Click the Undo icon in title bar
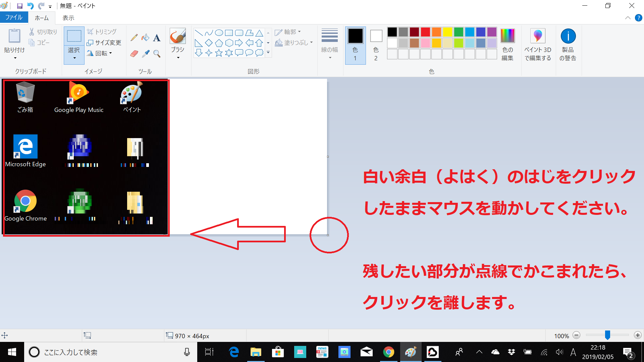This screenshot has width=644, height=362. (30, 6)
